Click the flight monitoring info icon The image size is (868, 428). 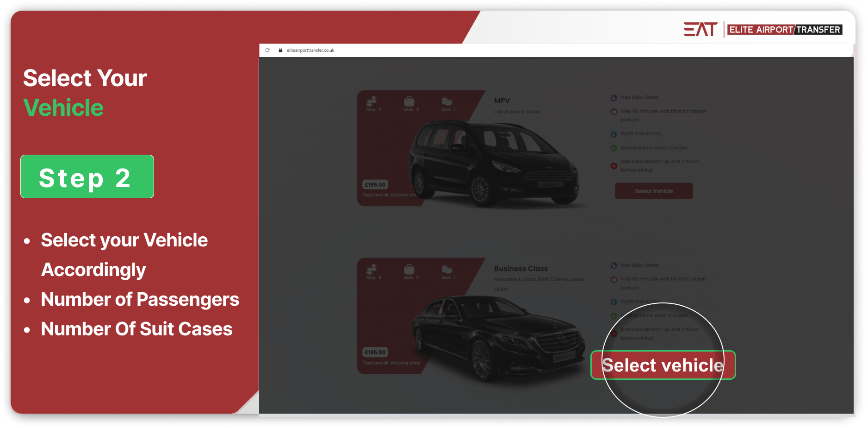click(614, 133)
